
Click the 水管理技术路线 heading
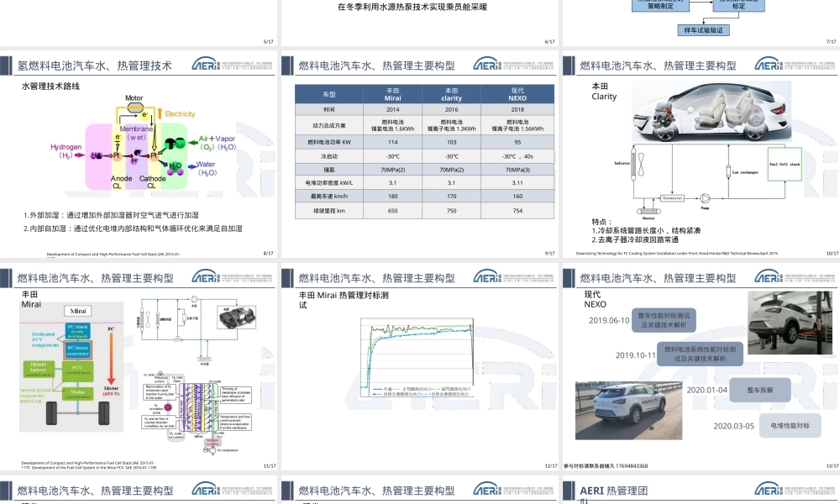[50, 87]
